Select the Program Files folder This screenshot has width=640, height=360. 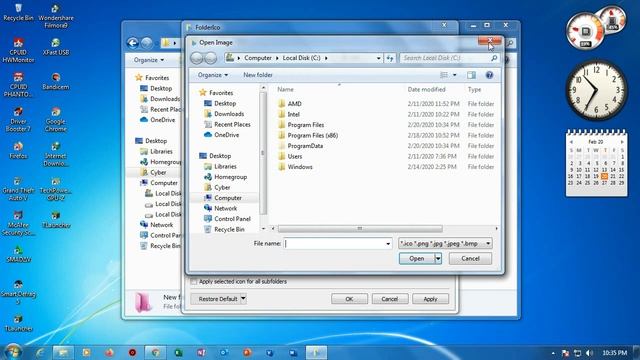[306, 125]
